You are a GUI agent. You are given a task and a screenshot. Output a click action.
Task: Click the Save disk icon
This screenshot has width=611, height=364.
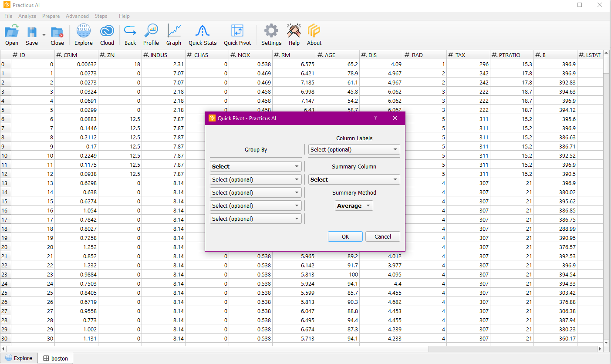point(32,32)
